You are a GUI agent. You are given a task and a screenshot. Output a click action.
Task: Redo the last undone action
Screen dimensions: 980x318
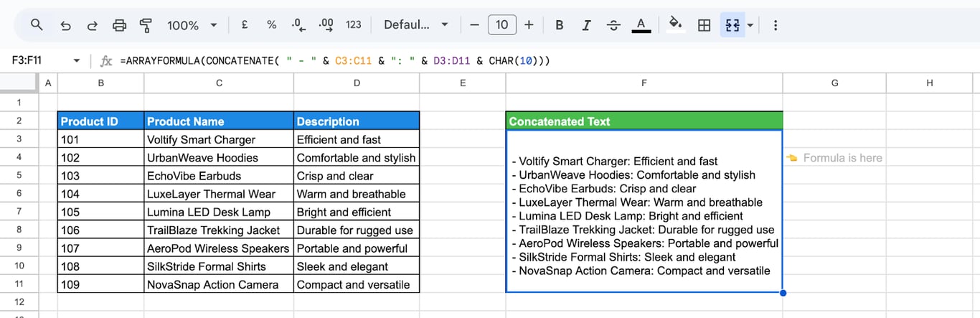click(x=92, y=25)
